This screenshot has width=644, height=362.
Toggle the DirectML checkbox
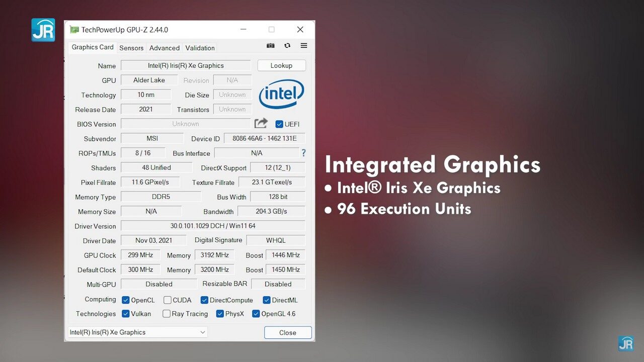click(267, 300)
